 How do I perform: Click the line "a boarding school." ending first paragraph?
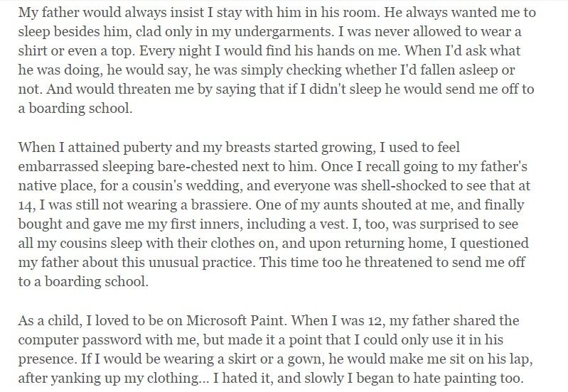click(75, 108)
